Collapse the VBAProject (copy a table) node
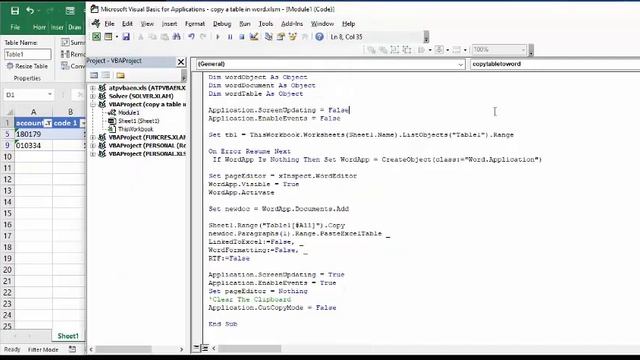 (93, 104)
